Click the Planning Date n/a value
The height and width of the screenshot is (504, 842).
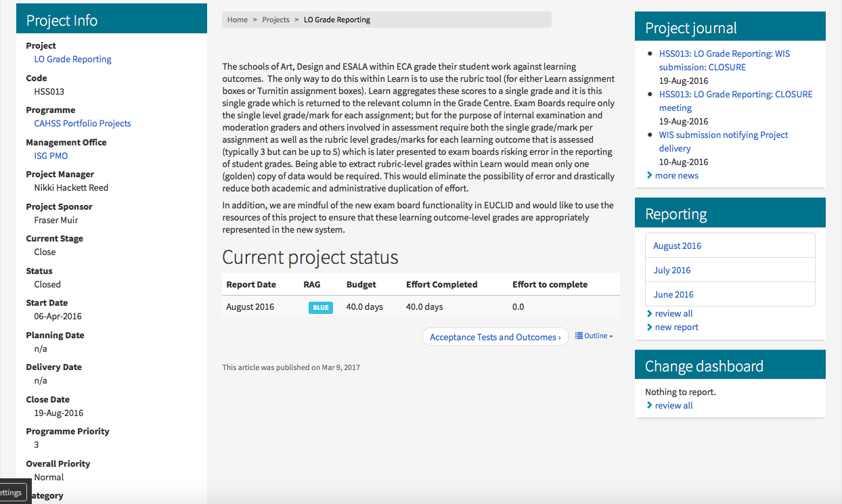(41, 348)
